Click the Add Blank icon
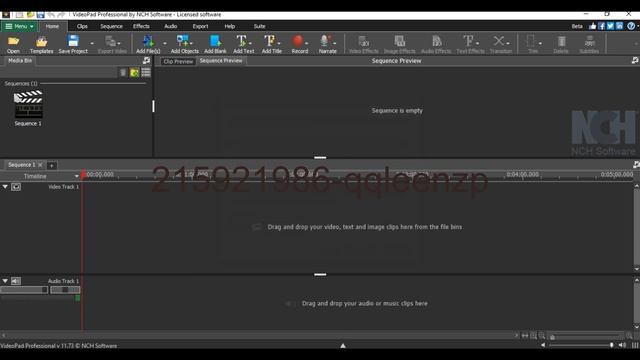The height and width of the screenshot is (360, 640). [215, 44]
